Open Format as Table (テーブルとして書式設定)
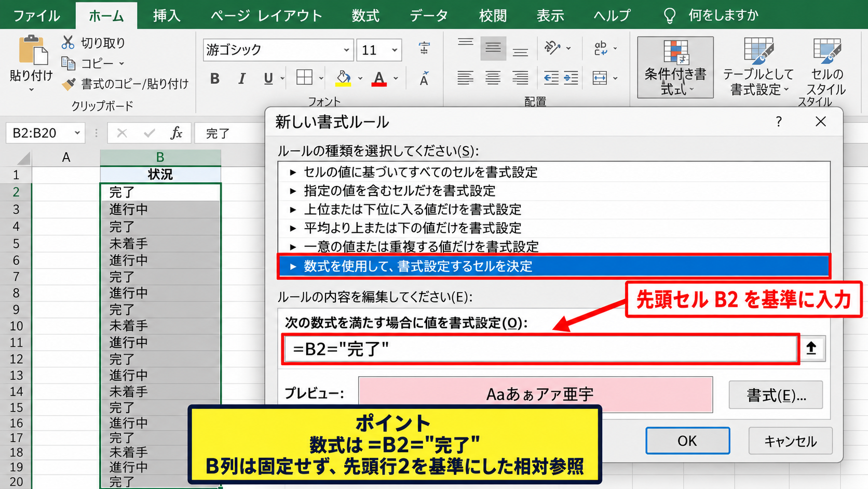Viewport: 868px width, 489px height. pyautogui.click(x=758, y=67)
